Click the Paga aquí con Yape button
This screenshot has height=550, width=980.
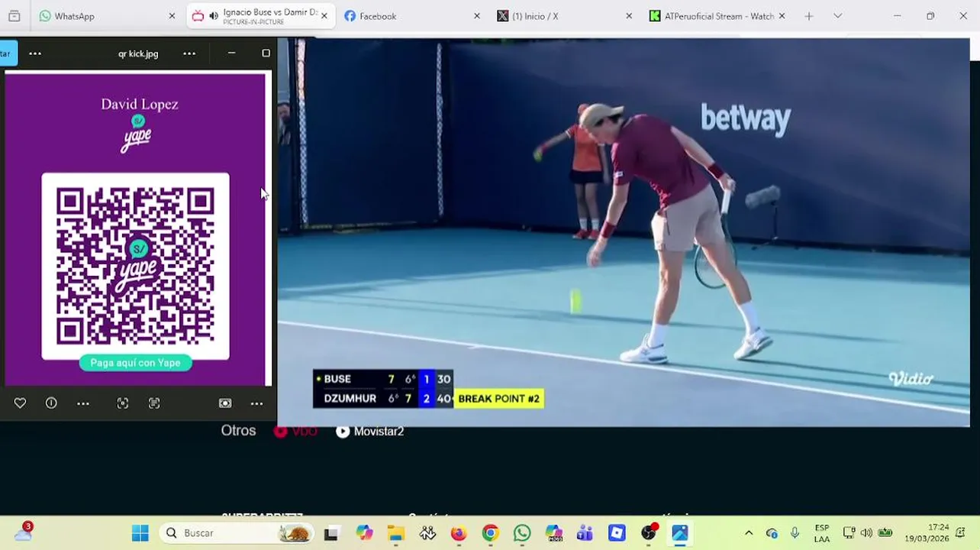coord(135,363)
